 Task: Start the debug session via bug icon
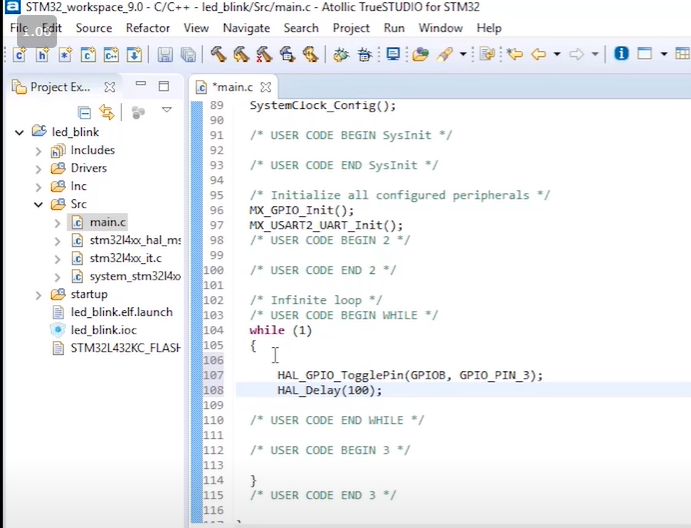[340, 55]
